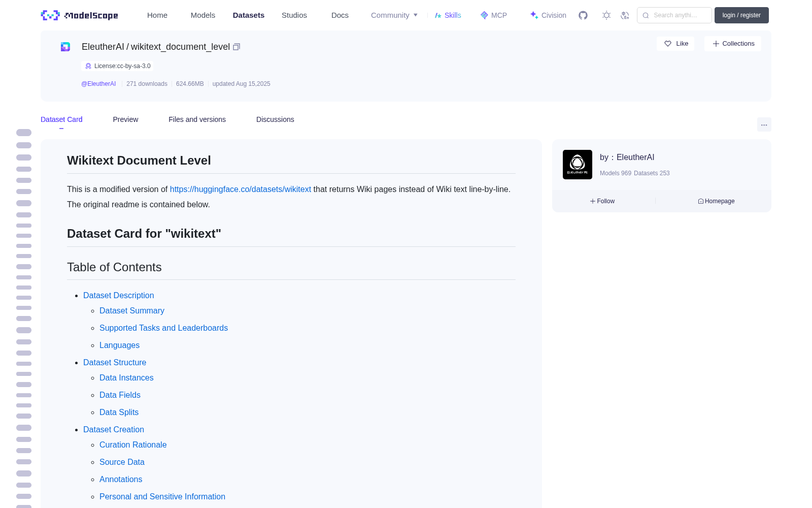
Task: Jump to Languages section
Action: tap(119, 345)
